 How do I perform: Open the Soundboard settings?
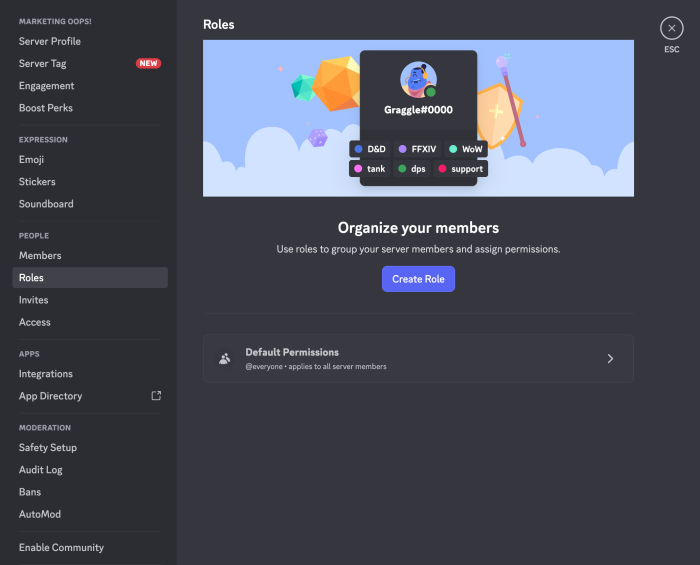[46, 204]
